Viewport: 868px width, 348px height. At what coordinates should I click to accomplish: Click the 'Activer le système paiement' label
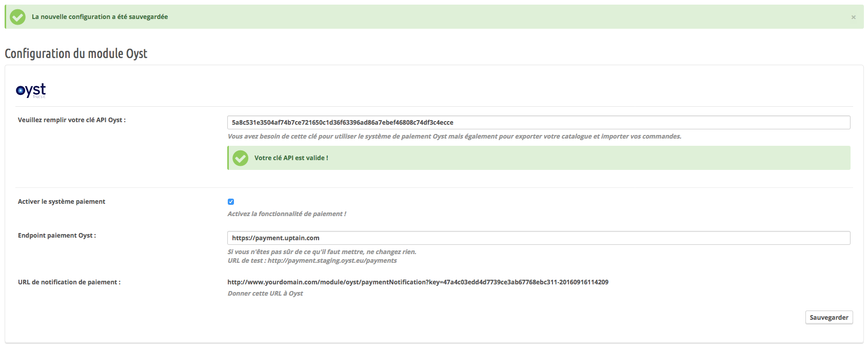pos(62,201)
